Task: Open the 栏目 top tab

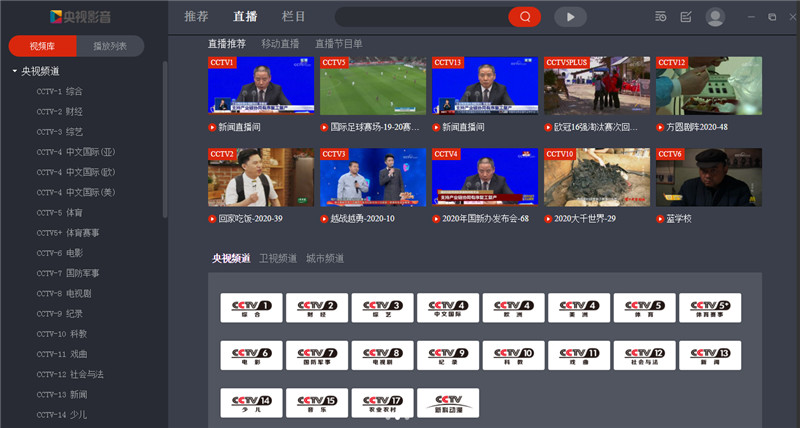Action: (293, 16)
